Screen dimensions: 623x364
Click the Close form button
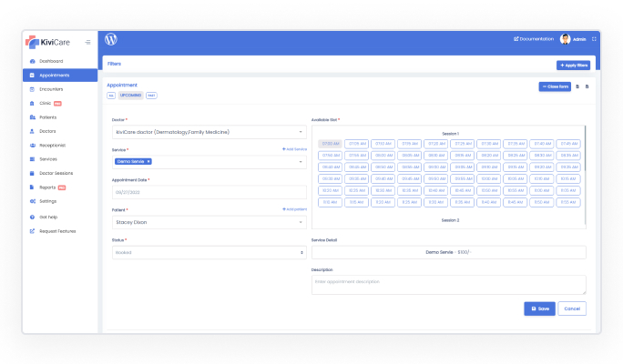point(555,86)
